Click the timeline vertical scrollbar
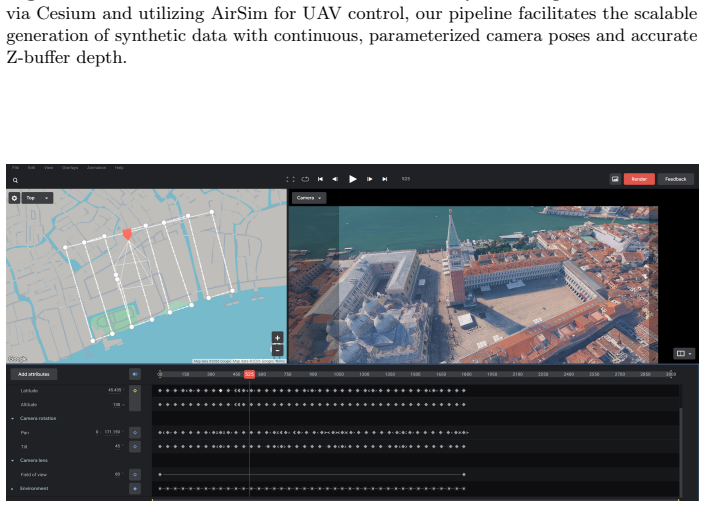The height and width of the screenshot is (507, 705). 680,452
